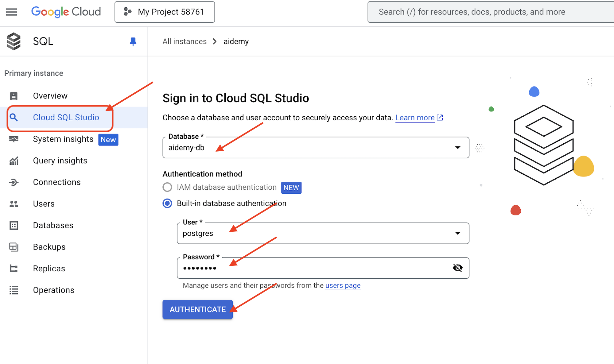The image size is (614, 364).
Task: Click the Google Cloud hamburger menu
Action: pos(11,12)
